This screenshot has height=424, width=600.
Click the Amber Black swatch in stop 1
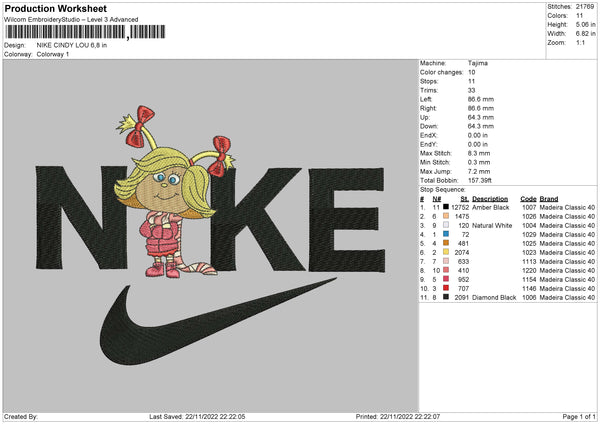point(446,207)
